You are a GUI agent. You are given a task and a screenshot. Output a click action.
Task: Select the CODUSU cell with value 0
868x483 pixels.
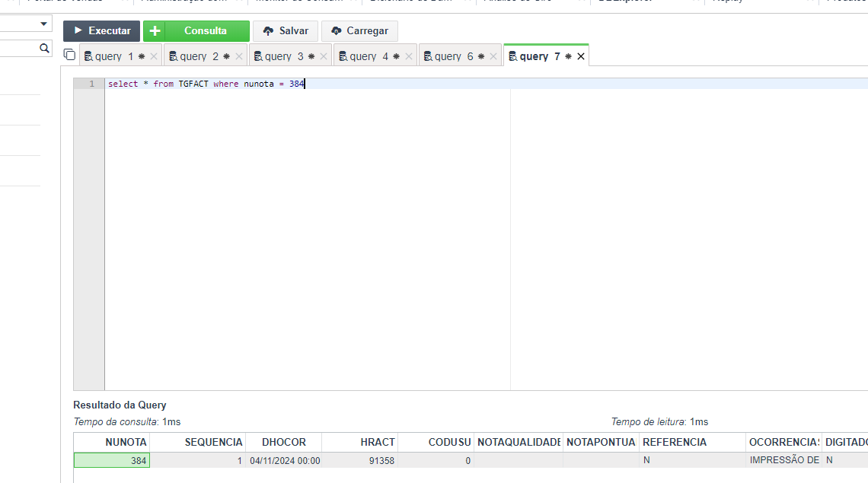pos(436,460)
